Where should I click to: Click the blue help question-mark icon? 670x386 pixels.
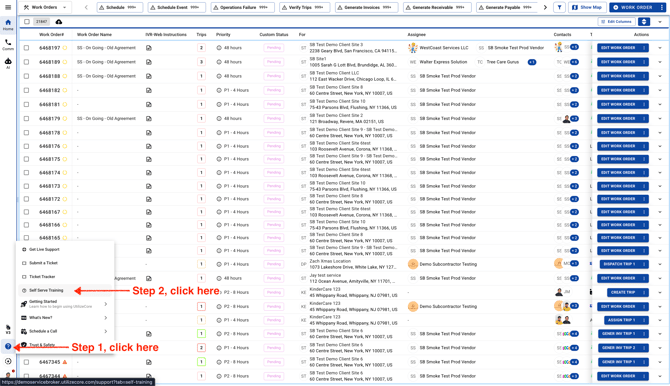(8, 346)
